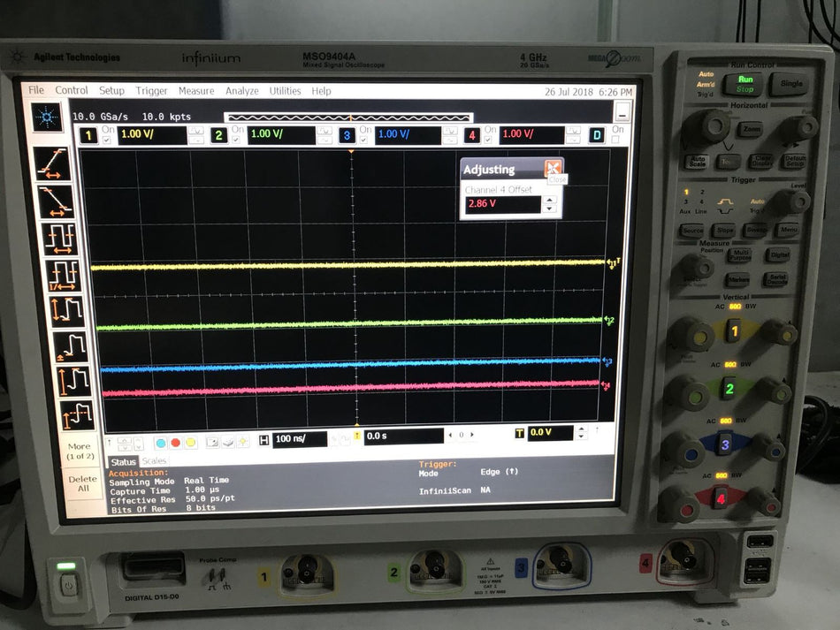This screenshot has height=630, width=840.
Task: Click the horizontal position 0.0 s field
Action: (402, 436)
